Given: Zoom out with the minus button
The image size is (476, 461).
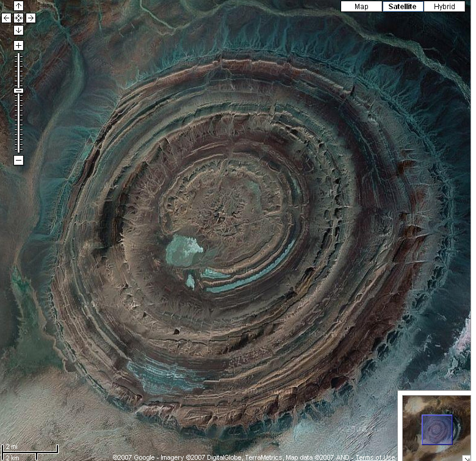Looking at the screenshot, I should pos(18,160).
